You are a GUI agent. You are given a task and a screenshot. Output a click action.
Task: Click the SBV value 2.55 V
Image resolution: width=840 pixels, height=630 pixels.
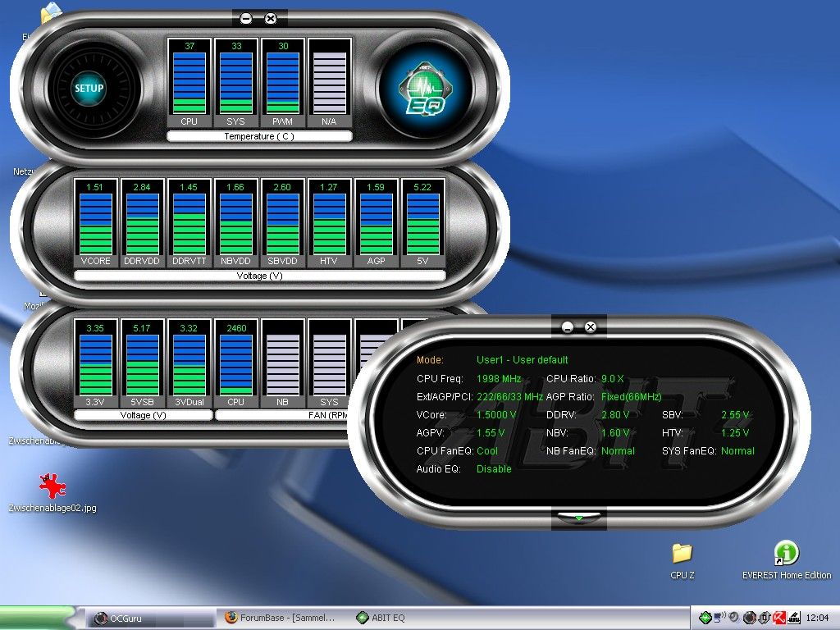pos(735,415)
